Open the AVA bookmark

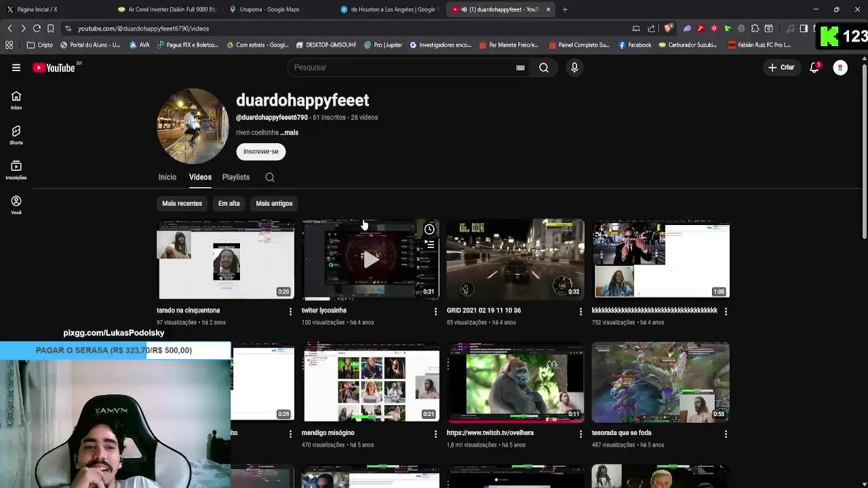[138, 45]
